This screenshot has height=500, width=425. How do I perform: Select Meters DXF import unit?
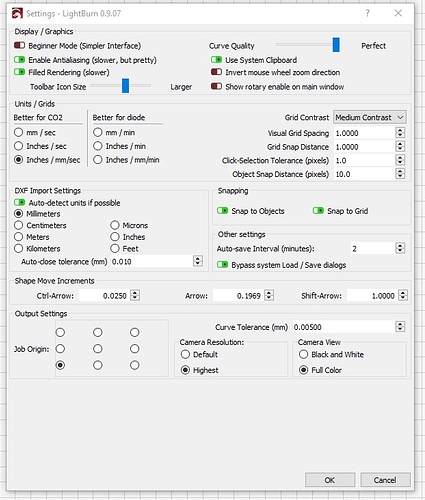pyautogui.click(x=19, y=237)
